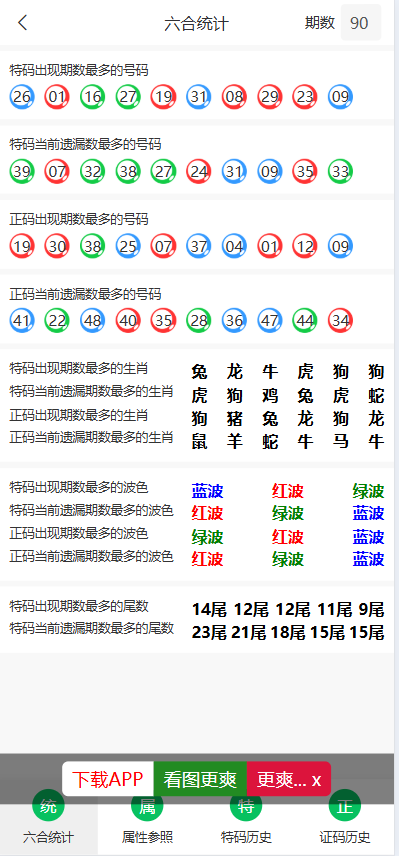Click 蓝波 in 正码当前遗漏期数最多的波色 row
Viewport: 399px width, 856px height.
pos(368,559)
